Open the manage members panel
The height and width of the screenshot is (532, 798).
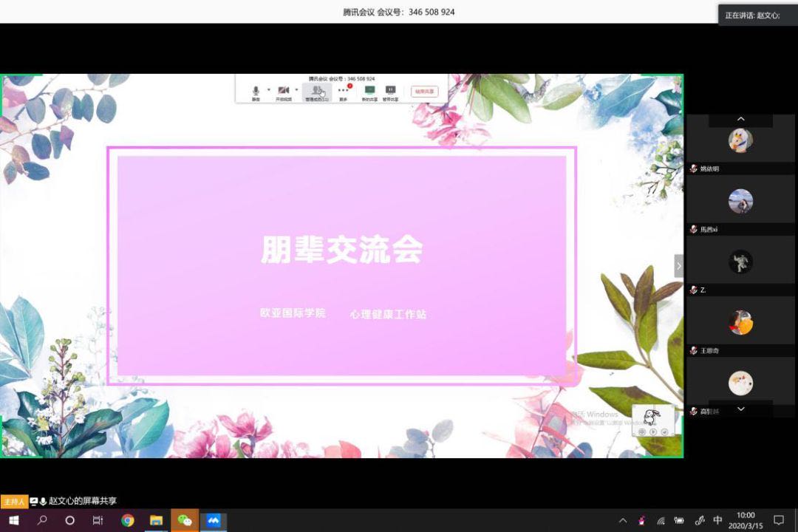pyautogui.click(x=316, y=92)
